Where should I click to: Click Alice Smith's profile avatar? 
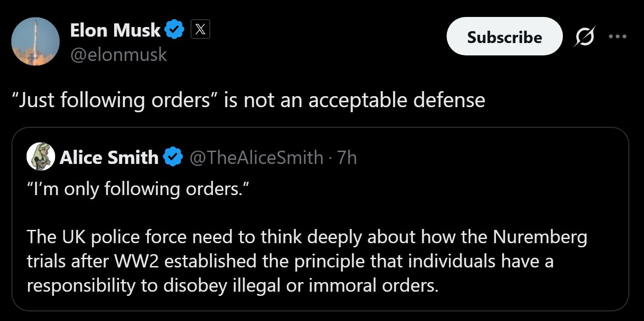(41, 158)
